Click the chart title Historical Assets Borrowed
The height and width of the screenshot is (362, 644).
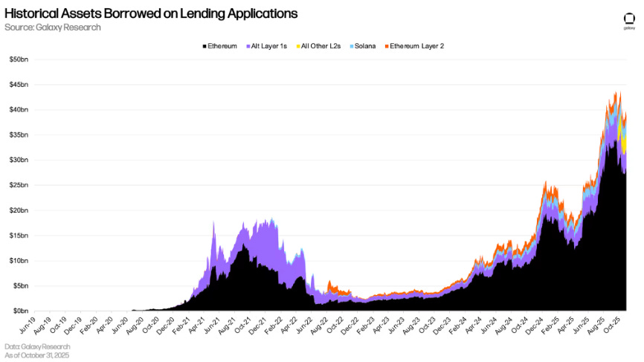coord(151,13)
